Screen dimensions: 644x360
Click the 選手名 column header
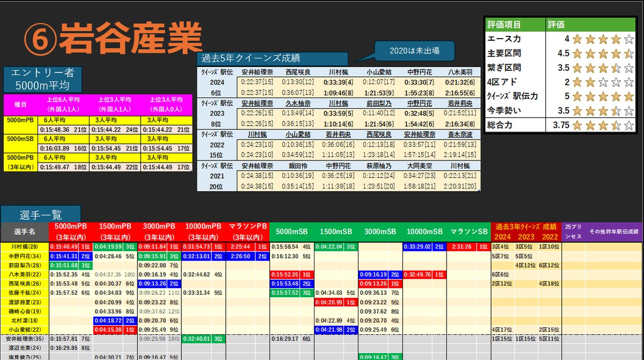tap(25, 232)
